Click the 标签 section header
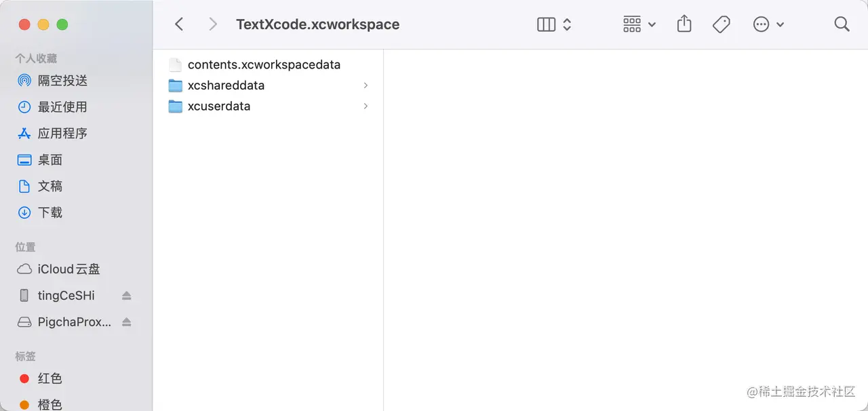This screenshot has height=411, width=868. tap(26, 357)
